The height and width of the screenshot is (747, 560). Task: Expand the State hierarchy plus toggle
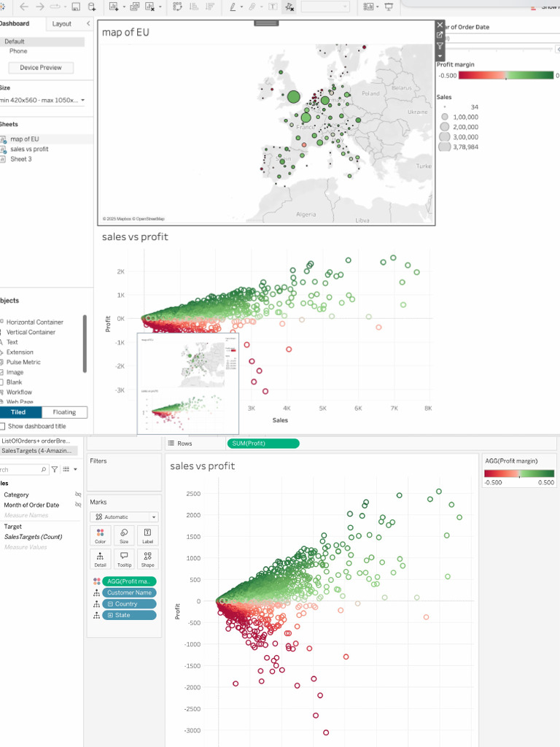(110, 615)
